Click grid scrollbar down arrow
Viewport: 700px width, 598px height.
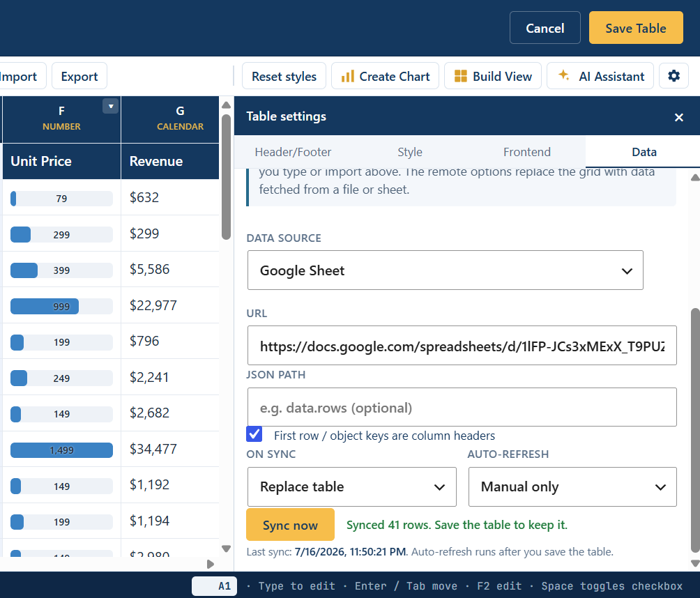click(x=227, y=549)
